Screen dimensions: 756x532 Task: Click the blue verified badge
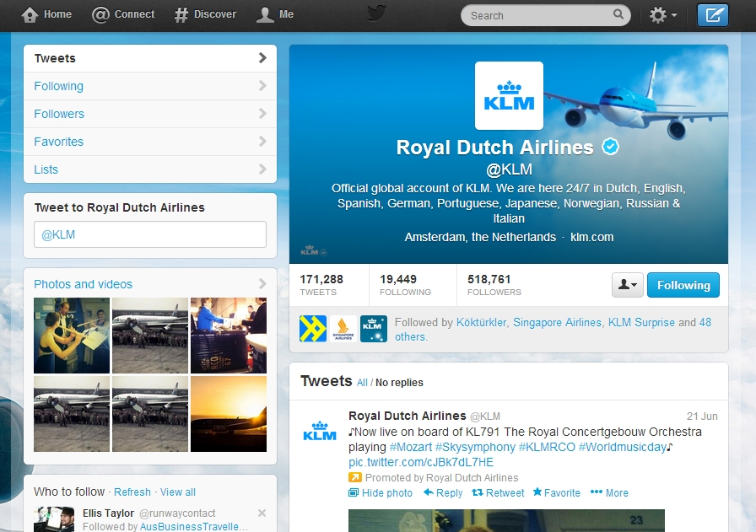click(x=610, y=147)
